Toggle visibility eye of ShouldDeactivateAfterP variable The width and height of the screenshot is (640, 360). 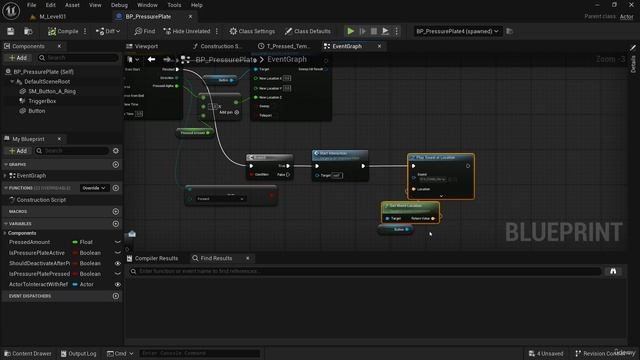pyautogui.click(x=118, y=264)
